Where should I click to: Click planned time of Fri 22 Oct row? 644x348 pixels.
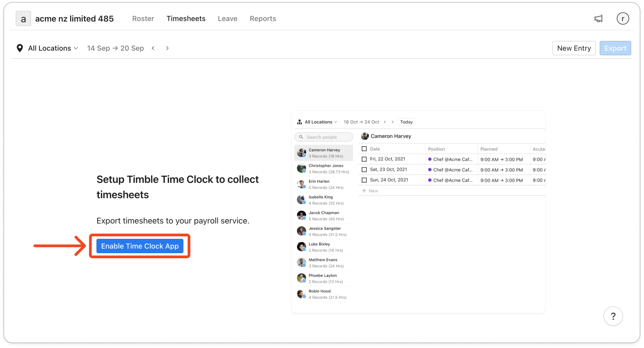(502, 159)
